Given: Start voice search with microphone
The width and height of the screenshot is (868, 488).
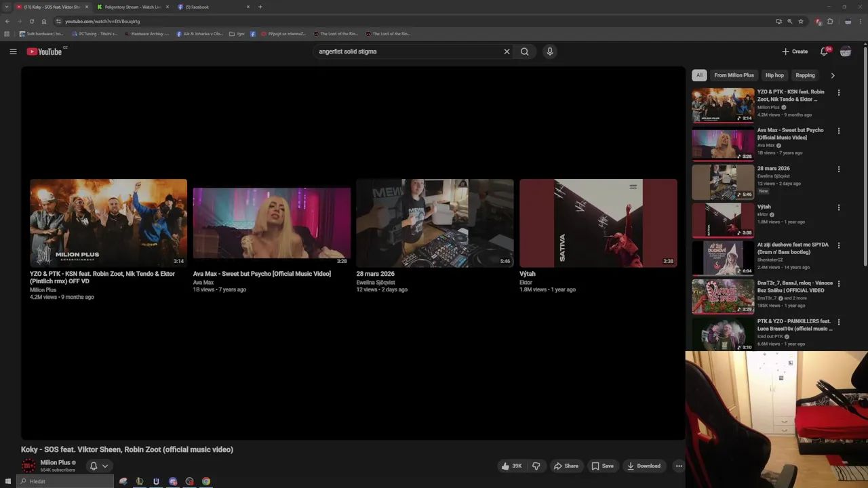Looking at the screenshot, I should click(x=550, y=52).
